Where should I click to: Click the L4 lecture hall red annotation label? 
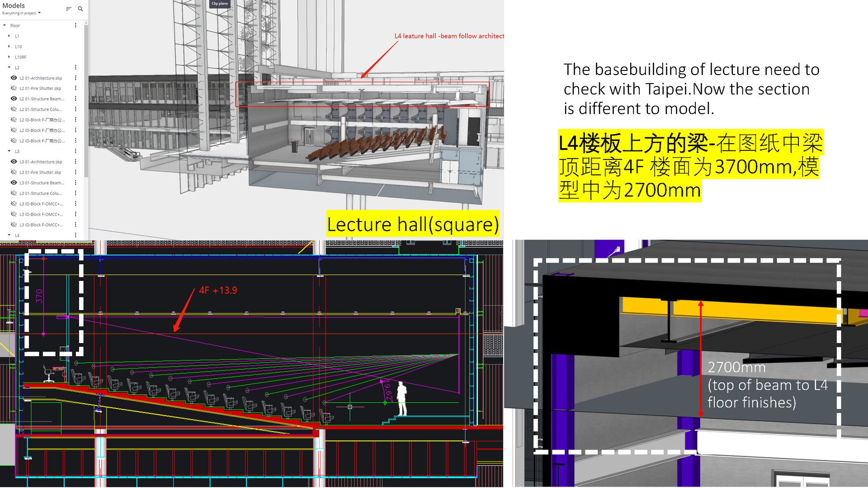click(449, 36)
